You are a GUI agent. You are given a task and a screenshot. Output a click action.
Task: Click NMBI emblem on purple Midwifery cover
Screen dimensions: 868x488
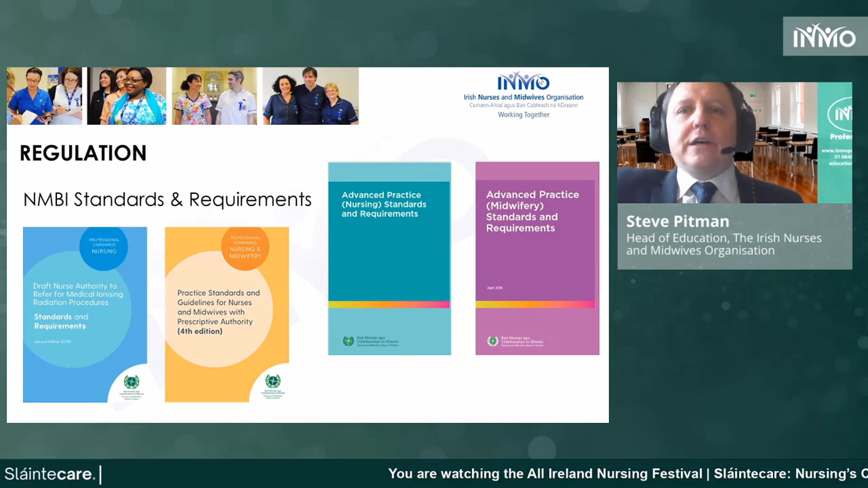[493, 341]
